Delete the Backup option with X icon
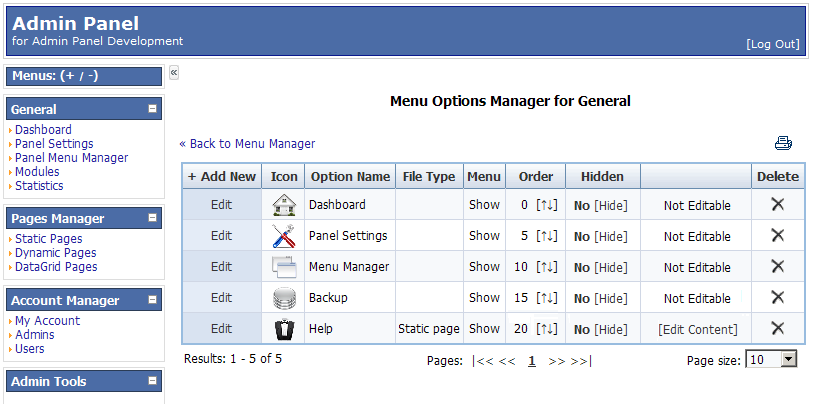Screen dimensions: 815x405 (778, 297)
